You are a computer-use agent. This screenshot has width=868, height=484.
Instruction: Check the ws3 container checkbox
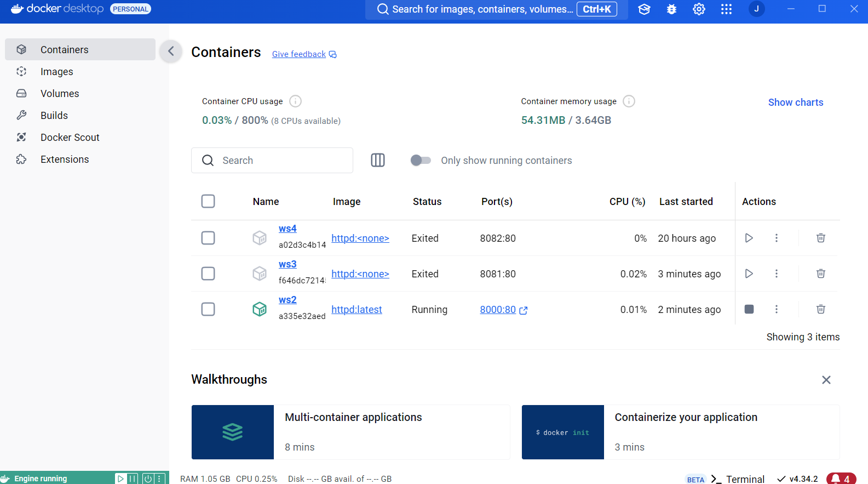point(208,274)
